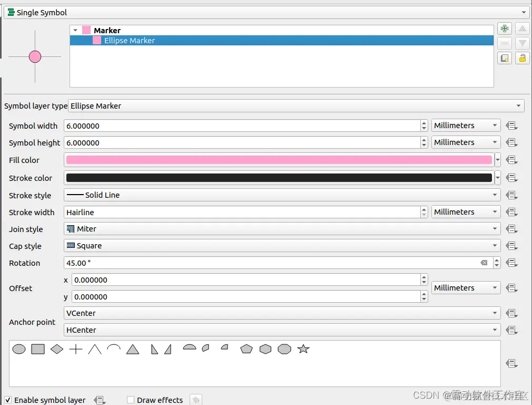
Task: Open data-defined override for marker shape
Action: click(511, 363)
